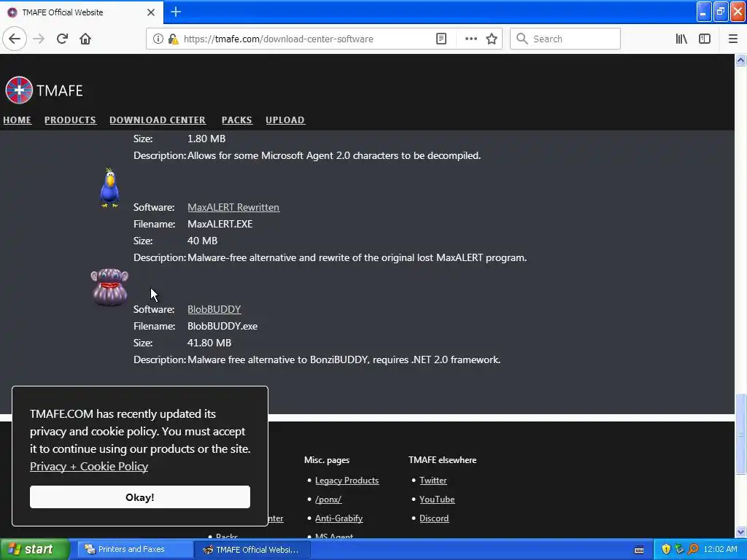Click the Misc. pages footer heading
Viewport: 747px width, 560px height.
click(327, 460)
